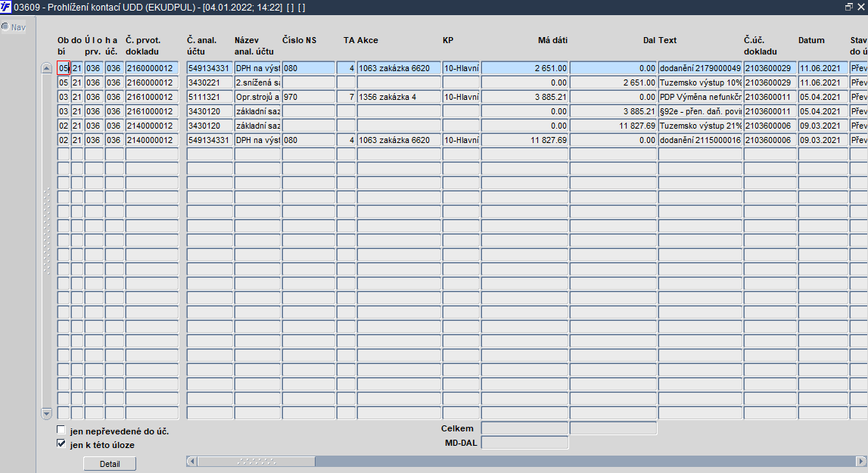Select the '1356 zakázka 4' Akce cell
The height and width of the screenshot is (473, 868).
coord(399,97)
